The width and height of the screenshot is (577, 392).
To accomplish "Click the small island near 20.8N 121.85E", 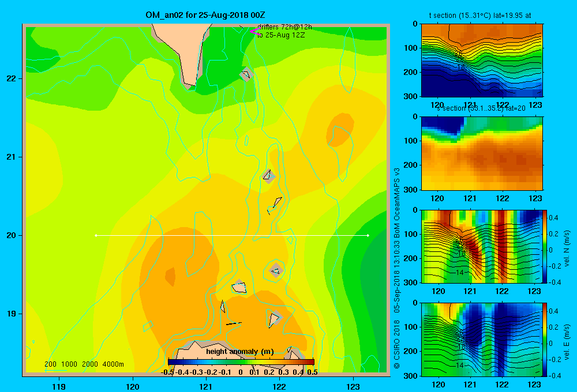I will click(x=268, y=176).
